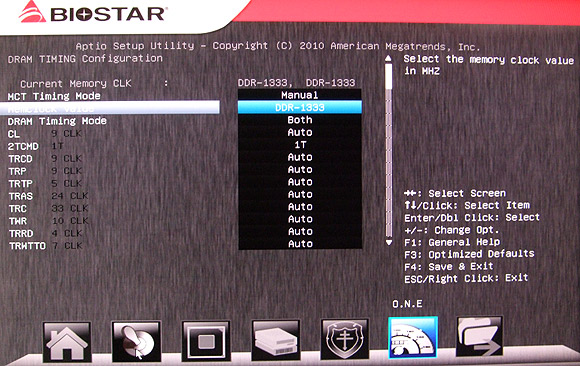Viewport: 580px width, 366px height.
Task: Open the Auto value in the TRAS row
Action: coord(300,194)
